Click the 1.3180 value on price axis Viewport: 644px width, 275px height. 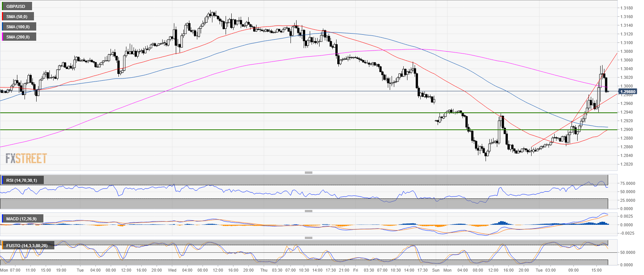627,8
